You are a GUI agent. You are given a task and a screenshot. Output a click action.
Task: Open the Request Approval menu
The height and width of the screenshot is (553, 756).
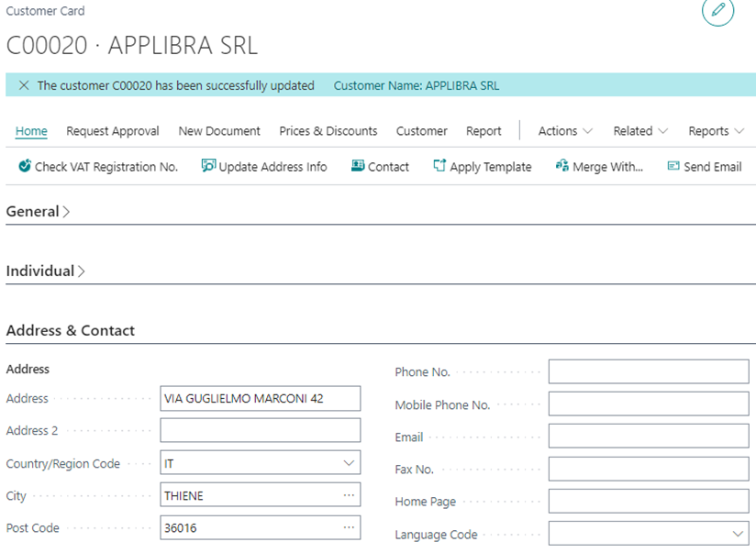pyautogui.click(x=112, y=131)
